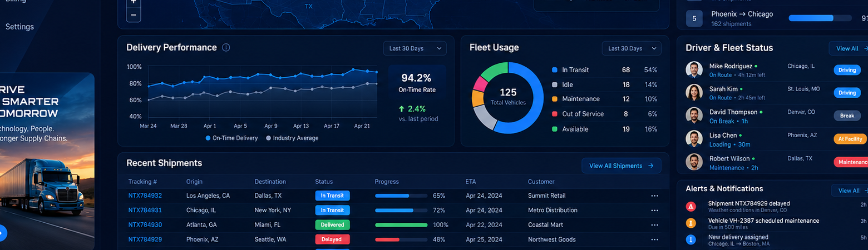Click the Out of Service legend dot
868x250 pixels.
tap(554, 114)
